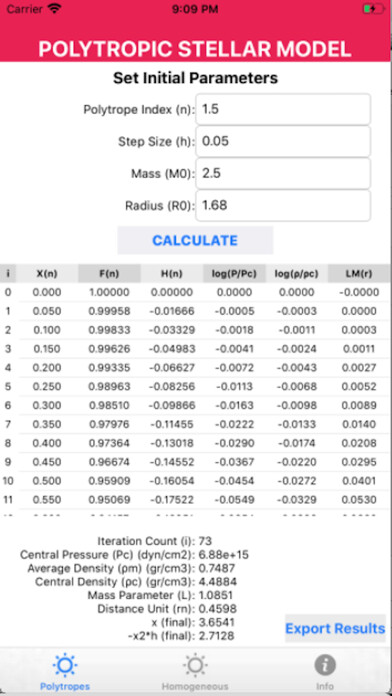Click the 9:09 PM clock

[x=195, y=9]
